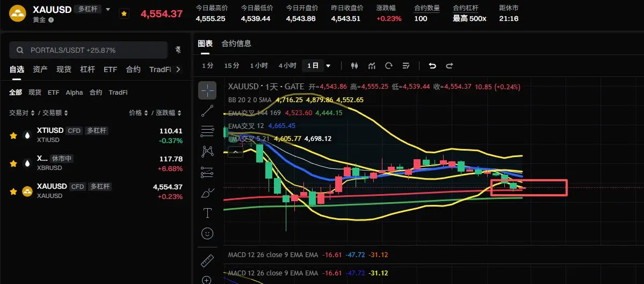The width and height of the screenshot is (644, 284).
Task: Click the EMA交叉 5 21 legend
Action: [x=249, y=139]
